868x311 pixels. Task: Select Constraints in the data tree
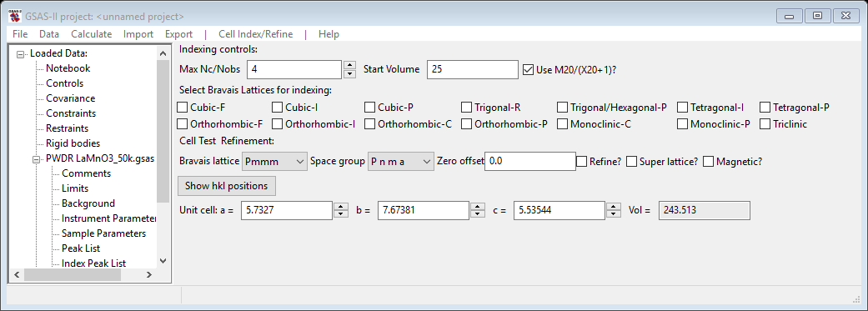(71, 113)
